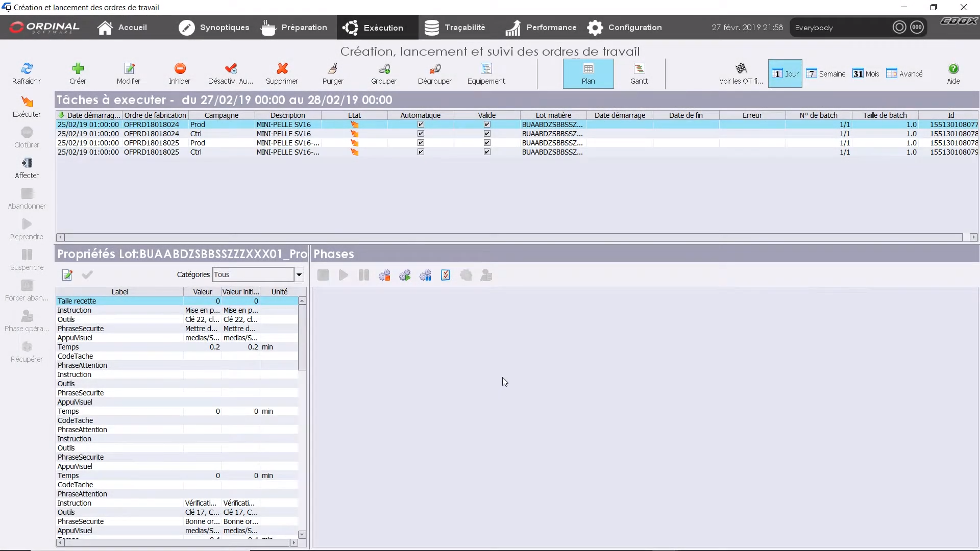Screen dimensions: 980x551
Task: Open the checklist icon in the Phases toolbar
Action: point(446,275)
